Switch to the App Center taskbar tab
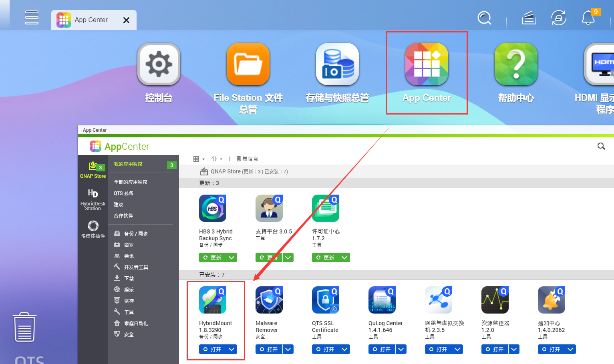Image resolution: width=614 pixels, height=364 pixels. 94,20
